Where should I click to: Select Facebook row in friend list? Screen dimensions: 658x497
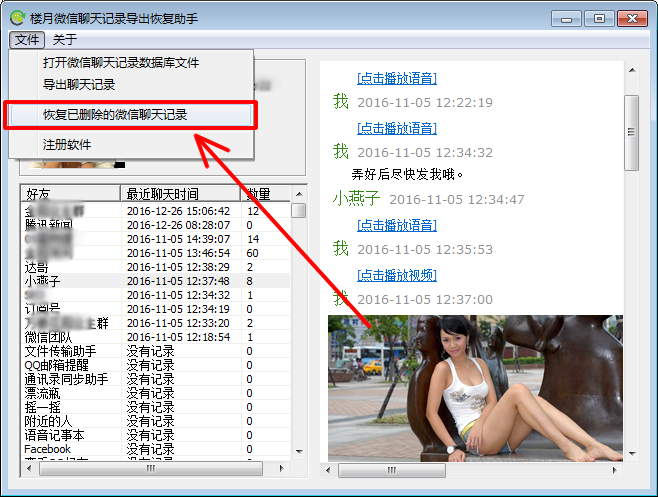pos(156,449)
